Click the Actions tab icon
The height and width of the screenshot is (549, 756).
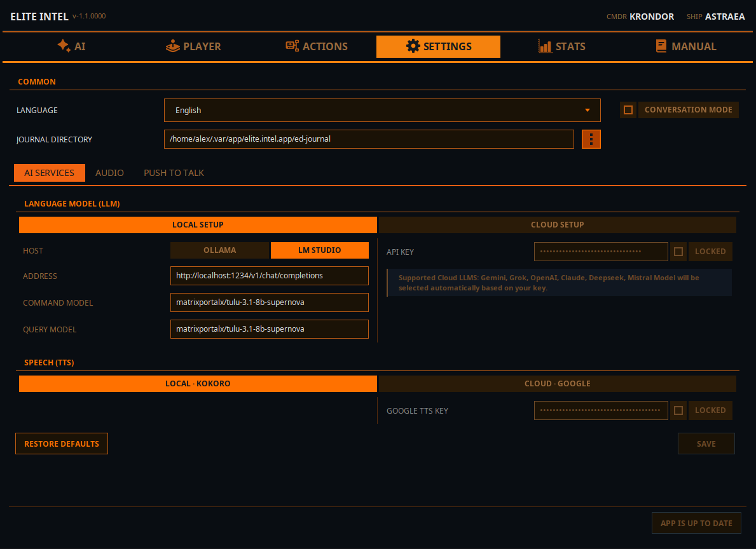(292, 46)
